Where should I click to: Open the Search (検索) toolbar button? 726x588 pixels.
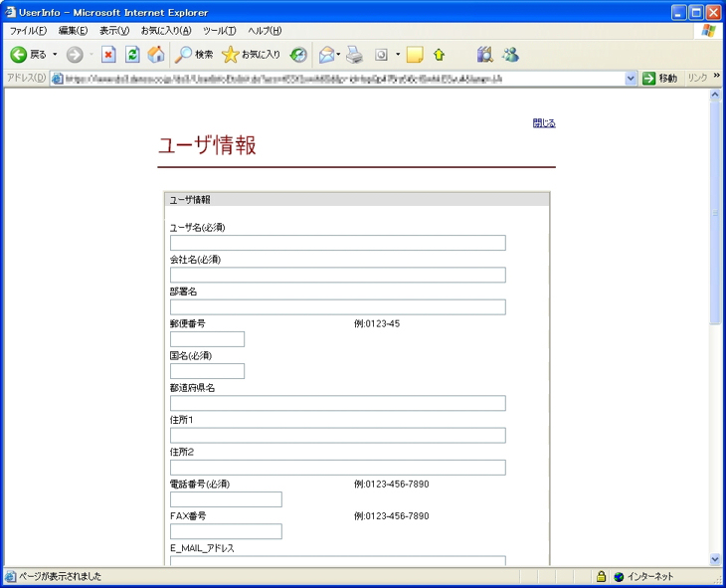pyautogui.click(x=194, y=55)
